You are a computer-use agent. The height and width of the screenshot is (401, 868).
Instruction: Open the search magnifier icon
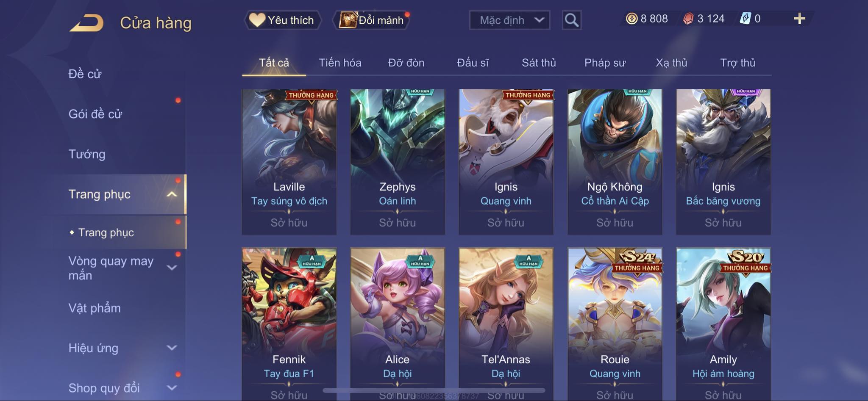pos(571,20)
